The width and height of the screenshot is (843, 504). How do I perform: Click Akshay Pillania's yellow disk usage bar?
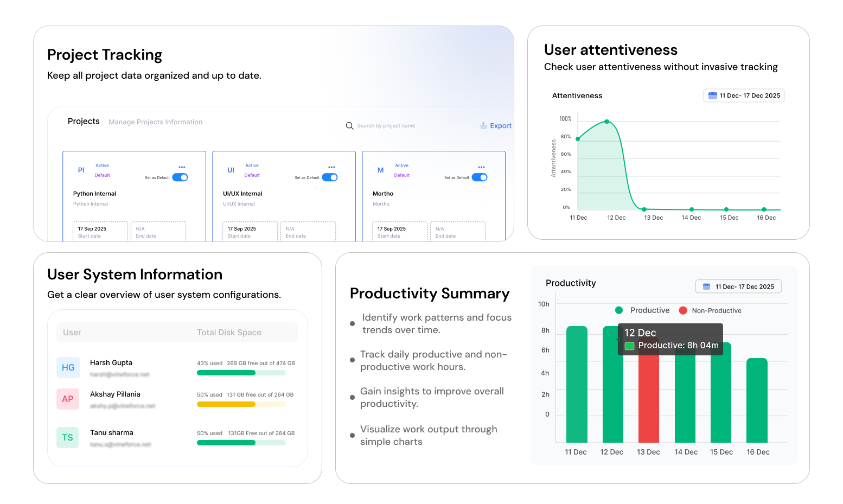tap(226, 404)
